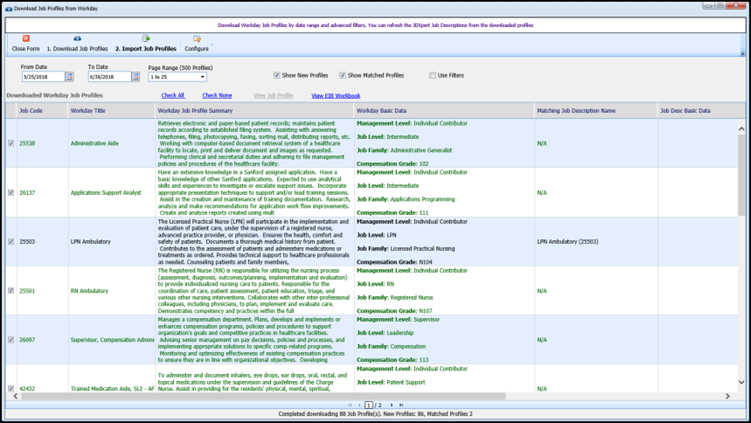Click Completed downloading status bar message
The height and width of the screenshot is (423, 751).
pyautogui.click(x=376, y=414)
